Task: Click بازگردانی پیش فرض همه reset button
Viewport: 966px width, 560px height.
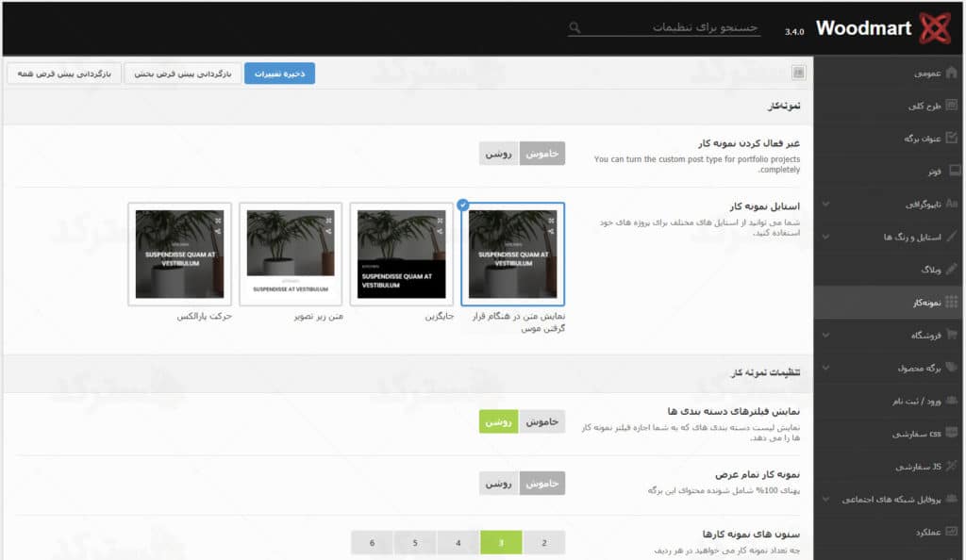Action: (x=63, y=73)
